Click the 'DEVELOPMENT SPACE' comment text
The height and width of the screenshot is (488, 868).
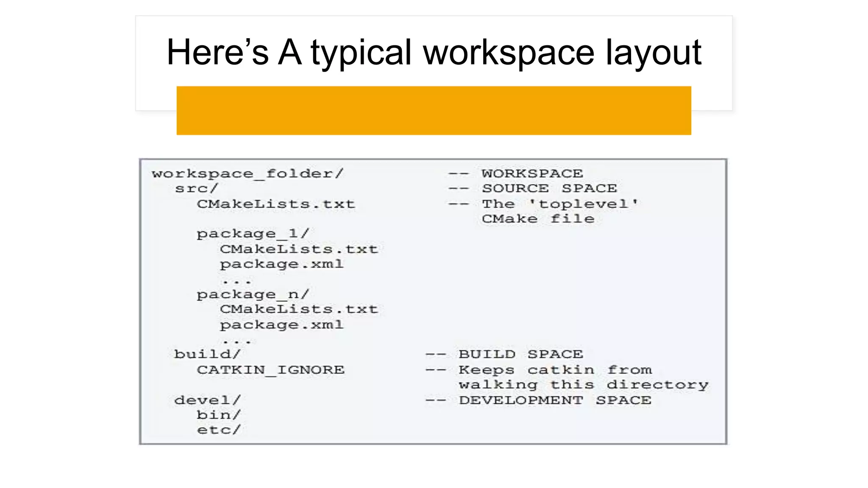555,400
